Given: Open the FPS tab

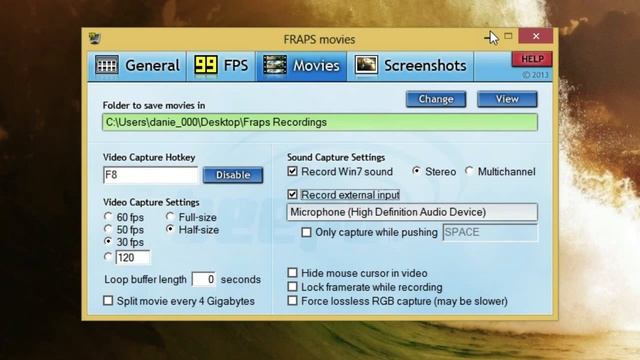Looking at the screenshot, I should [221, 66].
